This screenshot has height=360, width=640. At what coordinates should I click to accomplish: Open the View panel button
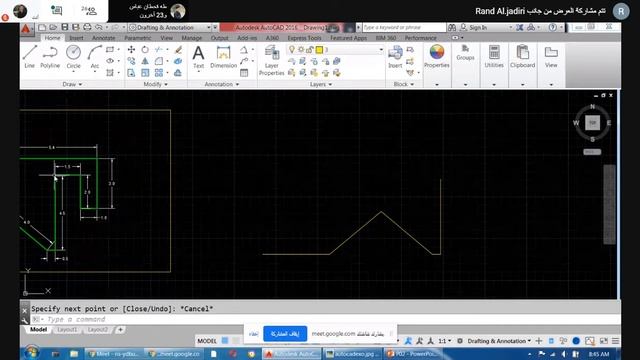[x=551, y=56]
